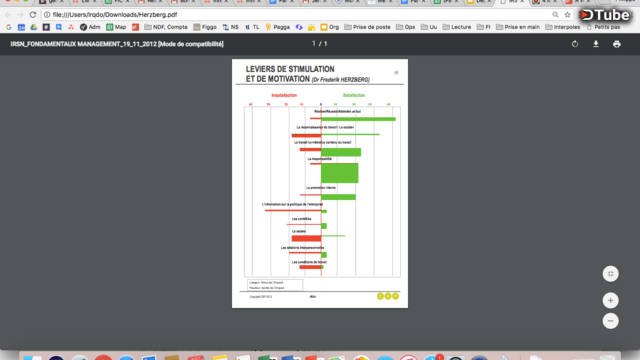
Task: Fit the PDF page to window
Action: point(611,274)
